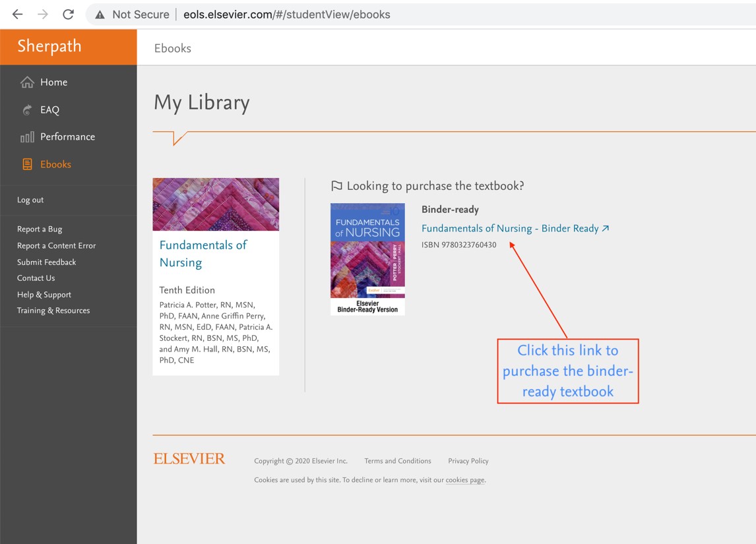Click the Performance bar-chart icon
Screen dimensions: 756x544
click(26, 136)
